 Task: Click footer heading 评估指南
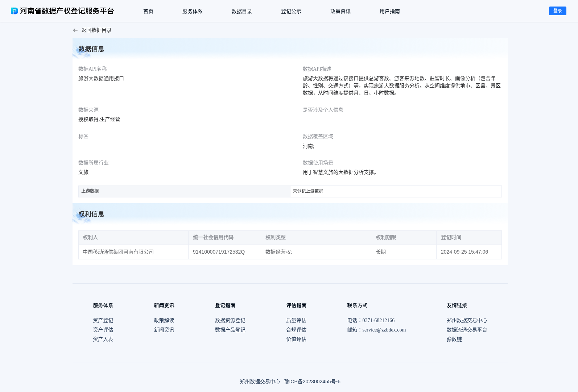[296, 305]
